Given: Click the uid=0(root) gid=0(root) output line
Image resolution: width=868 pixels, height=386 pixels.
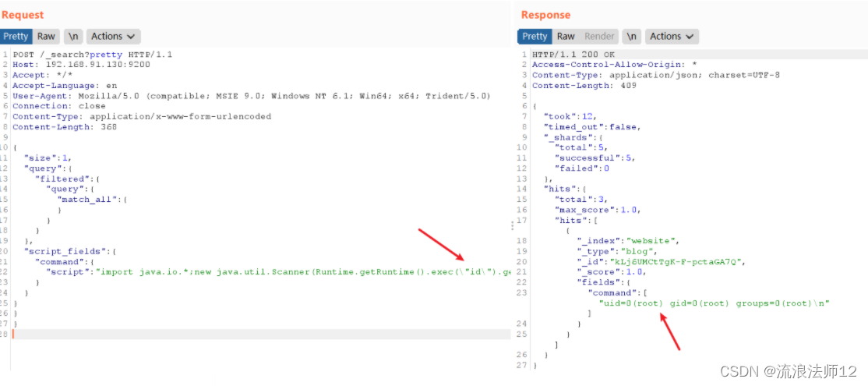Looking at the screenshot, I should (x=715, y=303).
